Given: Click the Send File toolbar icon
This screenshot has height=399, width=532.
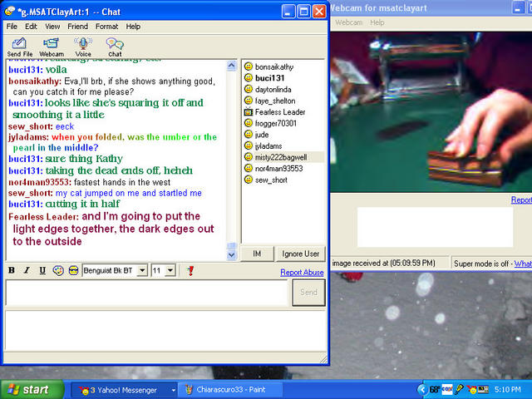Looking at the screenshot, I should (19, 47).
